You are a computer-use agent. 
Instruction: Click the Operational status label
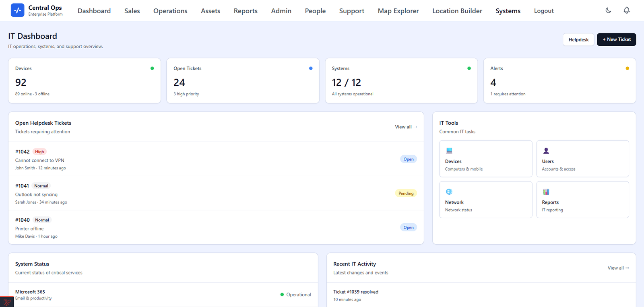click(299, 295)
